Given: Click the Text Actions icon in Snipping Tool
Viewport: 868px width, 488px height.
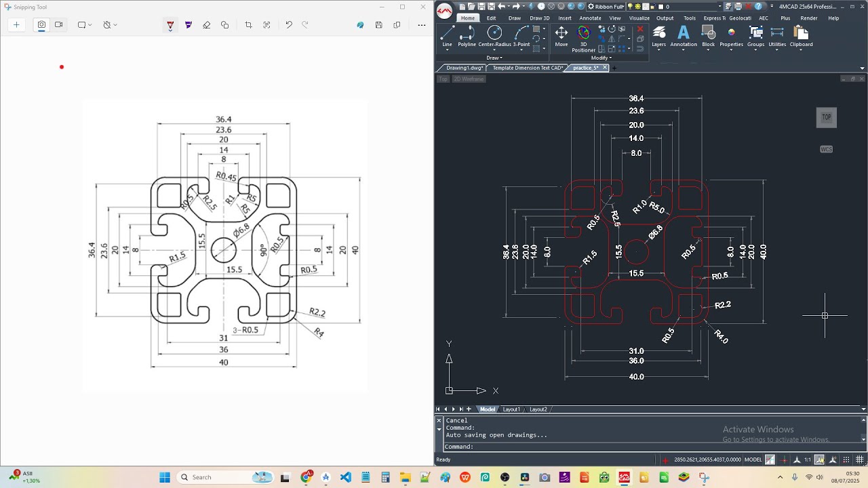Looking at the screenshot, I should pos(267,25).
